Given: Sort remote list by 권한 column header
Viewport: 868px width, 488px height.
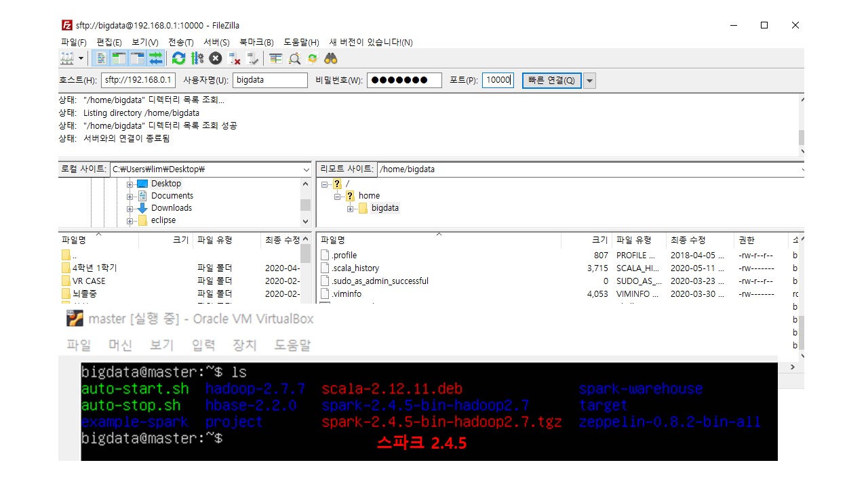Looking at the screenshot, I should click(761, 240).
